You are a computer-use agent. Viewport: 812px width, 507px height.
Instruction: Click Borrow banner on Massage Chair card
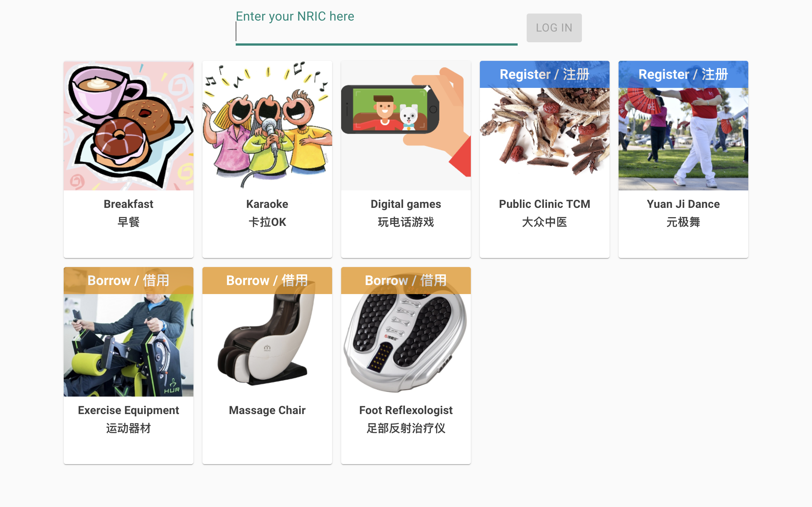[x=267, y=281]
